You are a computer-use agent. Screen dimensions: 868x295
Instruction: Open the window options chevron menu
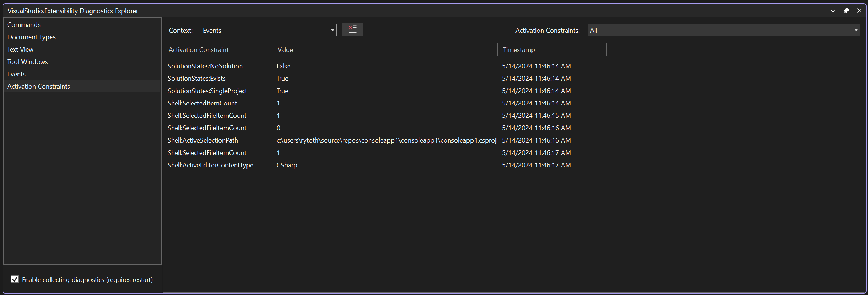pyautogui.click(x=833, y=11)
